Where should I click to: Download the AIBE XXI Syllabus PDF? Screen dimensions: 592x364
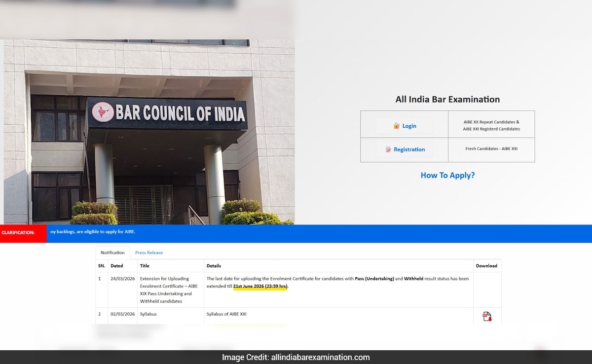coord(487,316)
